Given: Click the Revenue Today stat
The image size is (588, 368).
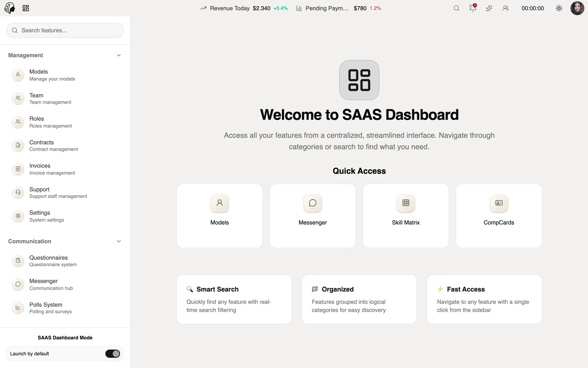Looking at the screenshot, I should coord(244,8).
